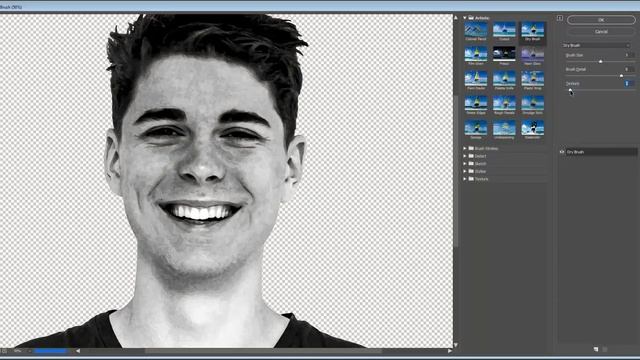Click the filter list vertical scrollbar
640x360 pixels.
[456, 171]
